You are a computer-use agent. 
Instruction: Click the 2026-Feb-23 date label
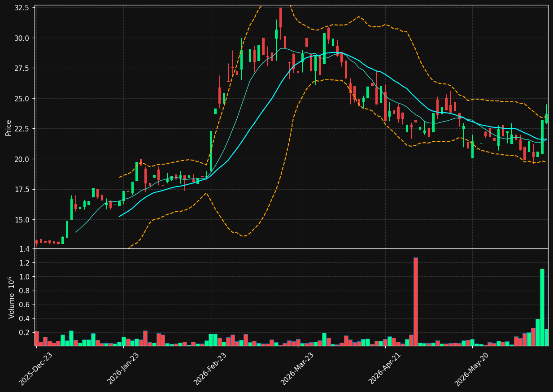point(210,369)
